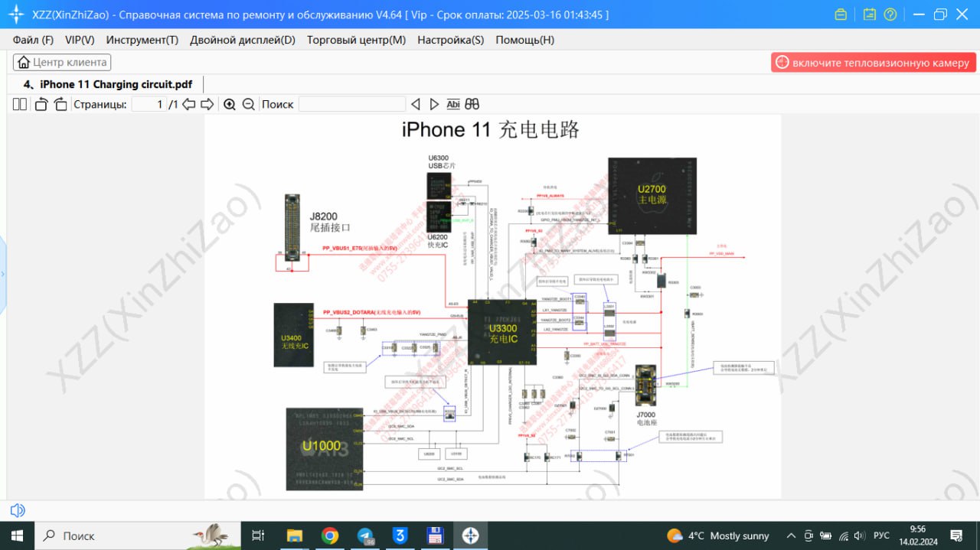Open File Explorer from taskbar
This screenshot has height=550, width=980.
(295, 535)
